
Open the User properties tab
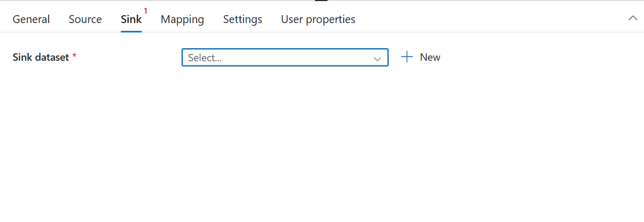pyautogui.click(x=318, y=19)
